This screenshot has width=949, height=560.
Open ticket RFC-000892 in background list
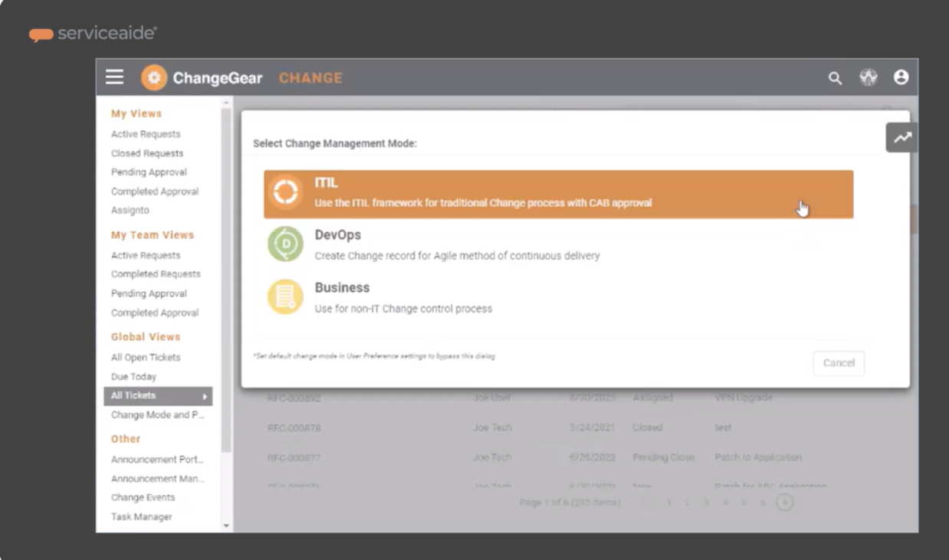tap(294, 398)
